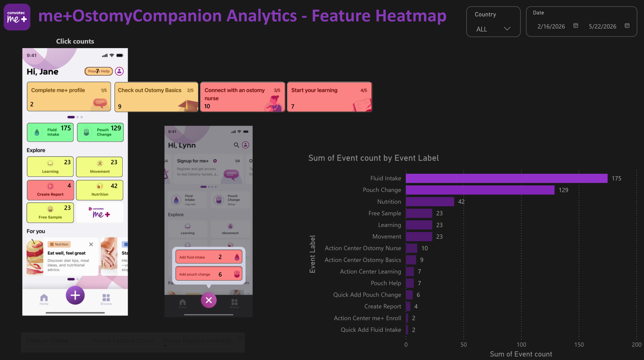Image resolution: width=644 pixels, height=360 pixels.
Task: Select the Connect with an ostomy nurse card
Action: [243, 97]
